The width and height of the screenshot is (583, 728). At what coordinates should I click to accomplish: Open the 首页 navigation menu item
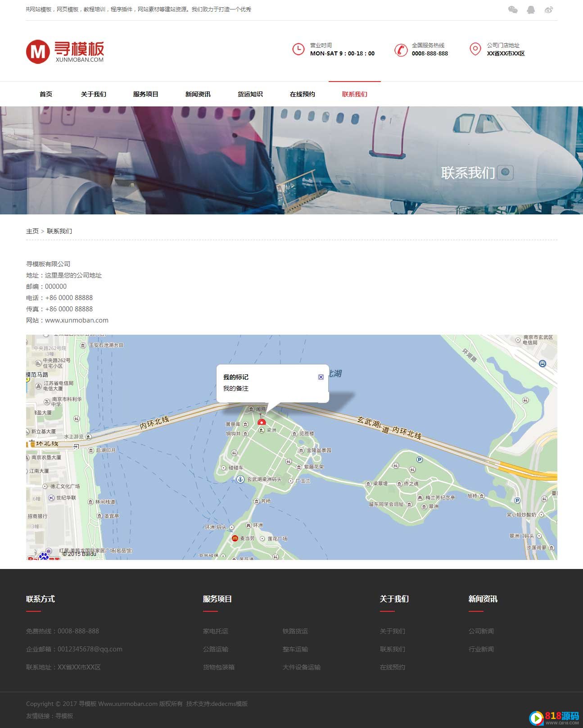46,94
